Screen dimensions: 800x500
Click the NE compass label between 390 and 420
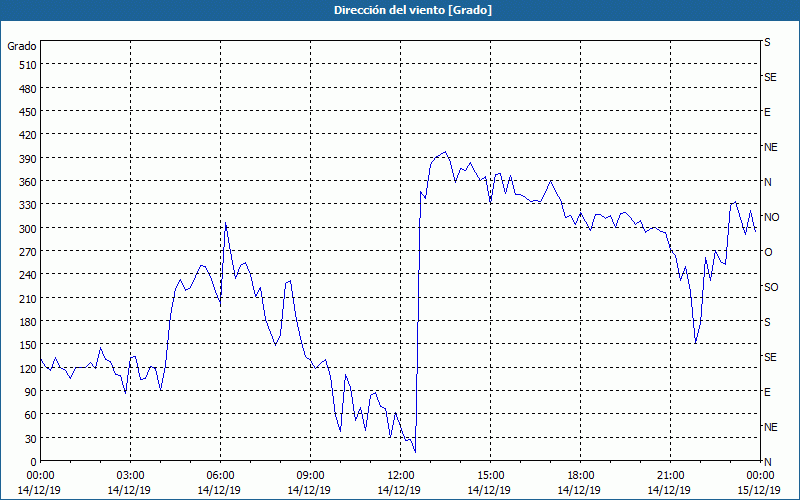point(770,147)
